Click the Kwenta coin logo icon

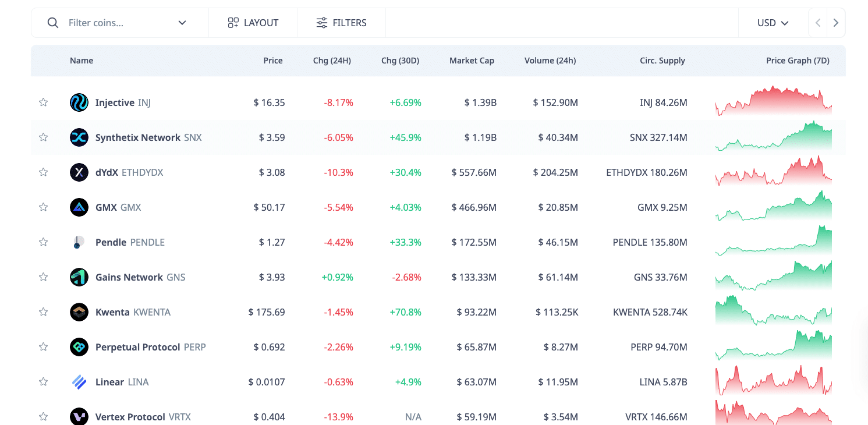click(x=79, y=312)
